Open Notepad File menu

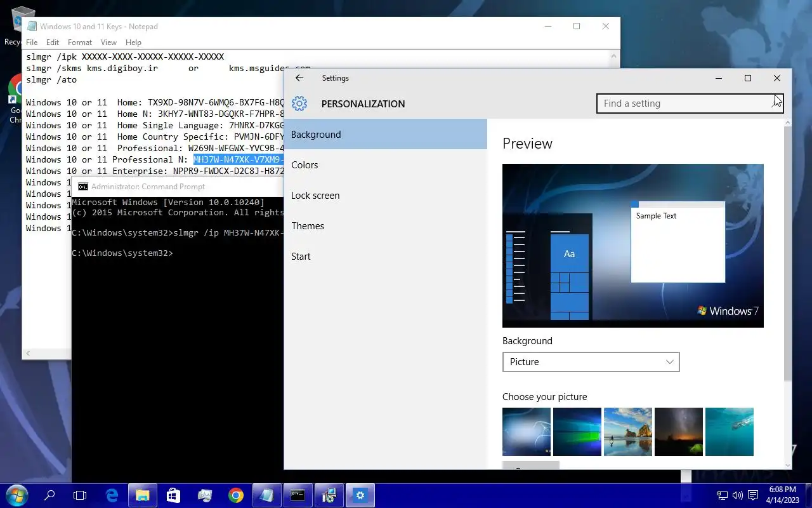click(x=32, y=43)
